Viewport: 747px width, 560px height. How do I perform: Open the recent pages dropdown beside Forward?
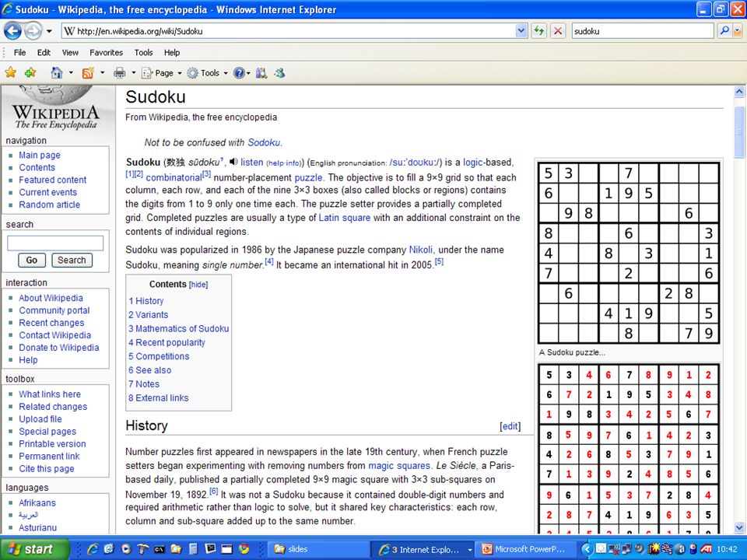(x=49, y=31)
